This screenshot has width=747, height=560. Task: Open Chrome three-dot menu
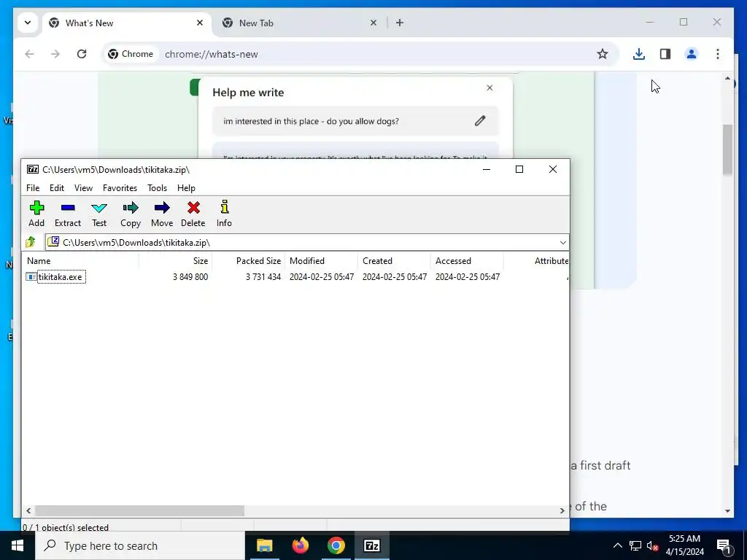point(718,54)
